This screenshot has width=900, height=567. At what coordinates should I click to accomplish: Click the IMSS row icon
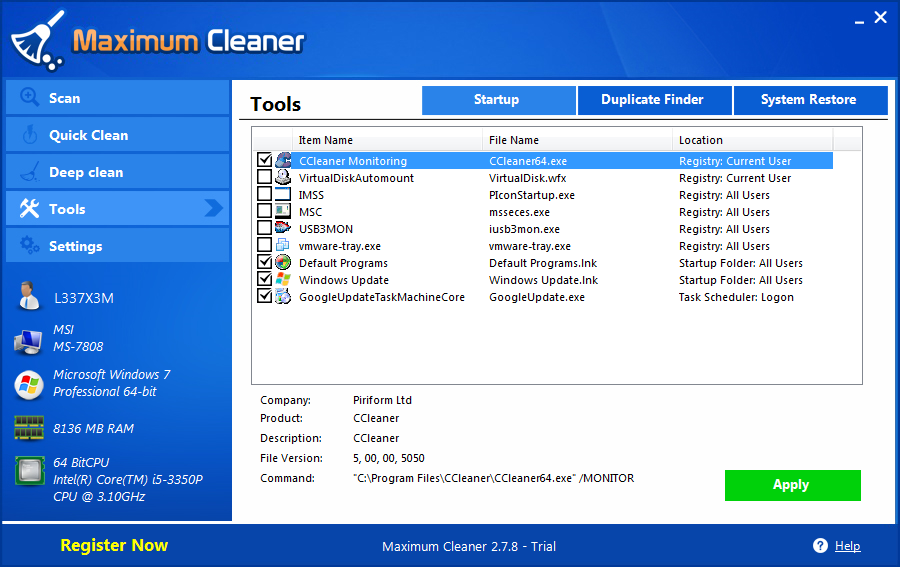(283, 194)
